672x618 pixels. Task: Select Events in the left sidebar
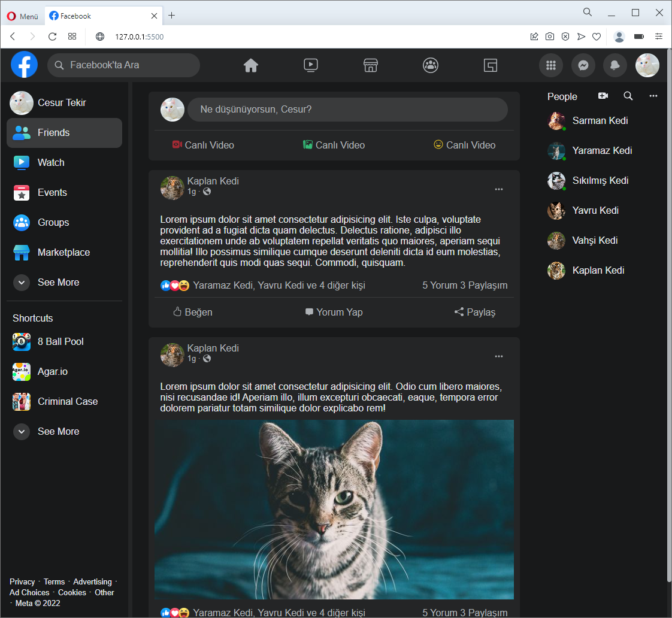(53, 192)
